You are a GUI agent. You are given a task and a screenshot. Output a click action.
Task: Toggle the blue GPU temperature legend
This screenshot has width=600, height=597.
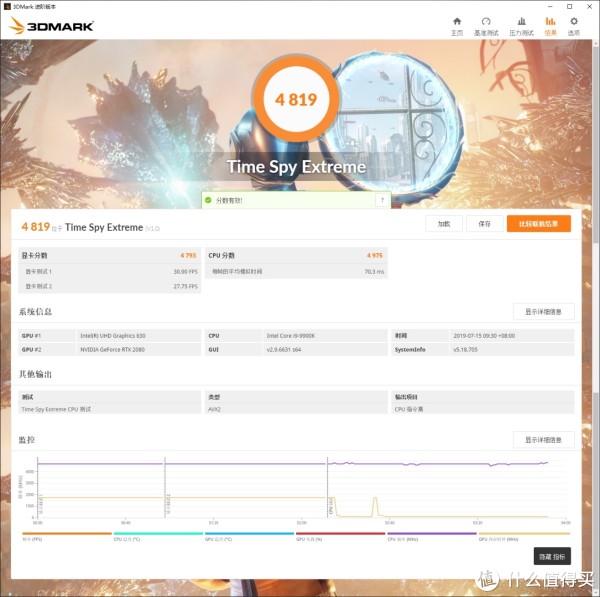[249, 533]
